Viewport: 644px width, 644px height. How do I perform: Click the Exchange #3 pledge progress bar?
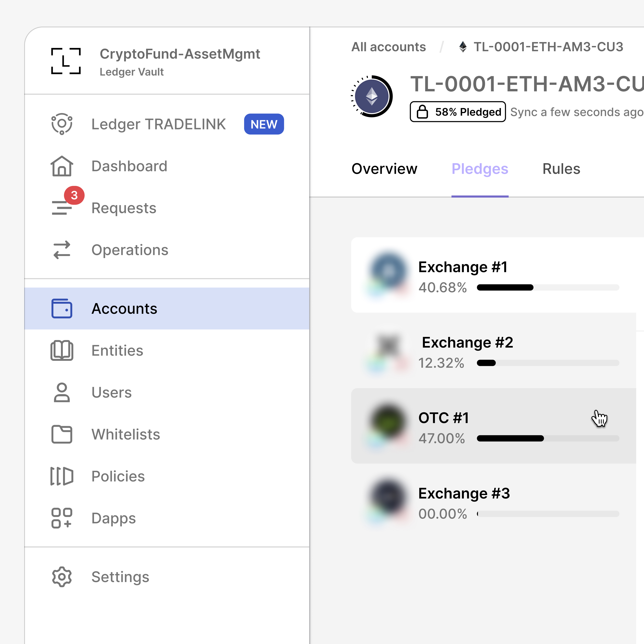pos(548,514)
